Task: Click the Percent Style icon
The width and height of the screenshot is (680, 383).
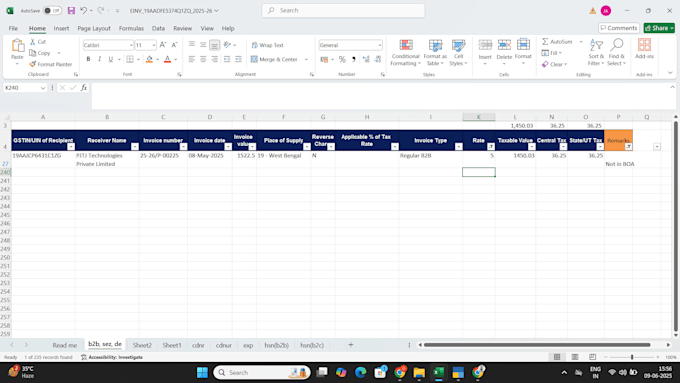Action: (342, 59)
